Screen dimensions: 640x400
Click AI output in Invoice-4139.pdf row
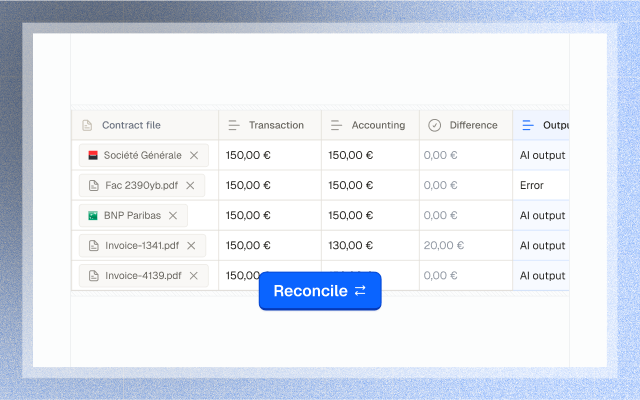(542, 276)
